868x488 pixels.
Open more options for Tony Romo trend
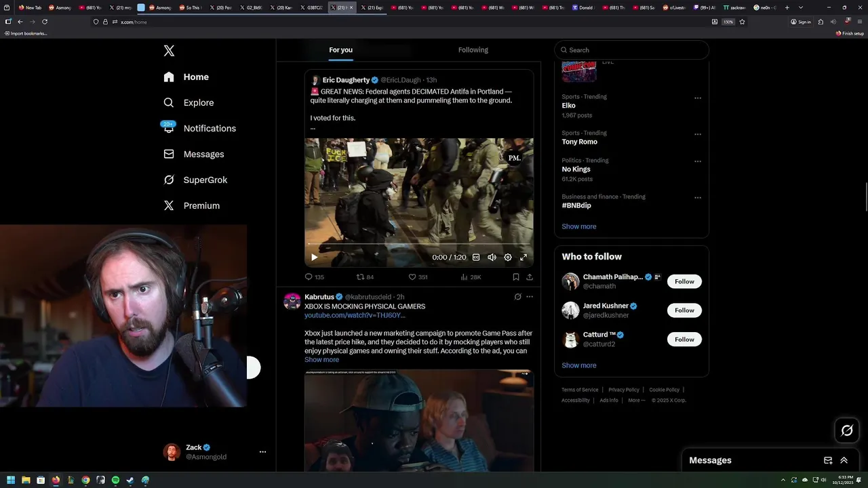click(697, 134)
